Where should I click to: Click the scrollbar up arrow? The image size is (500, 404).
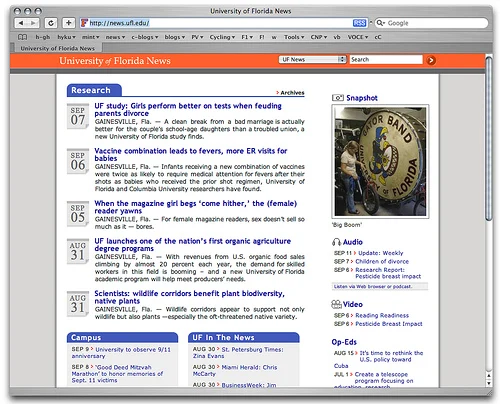[x=489, y=375]
